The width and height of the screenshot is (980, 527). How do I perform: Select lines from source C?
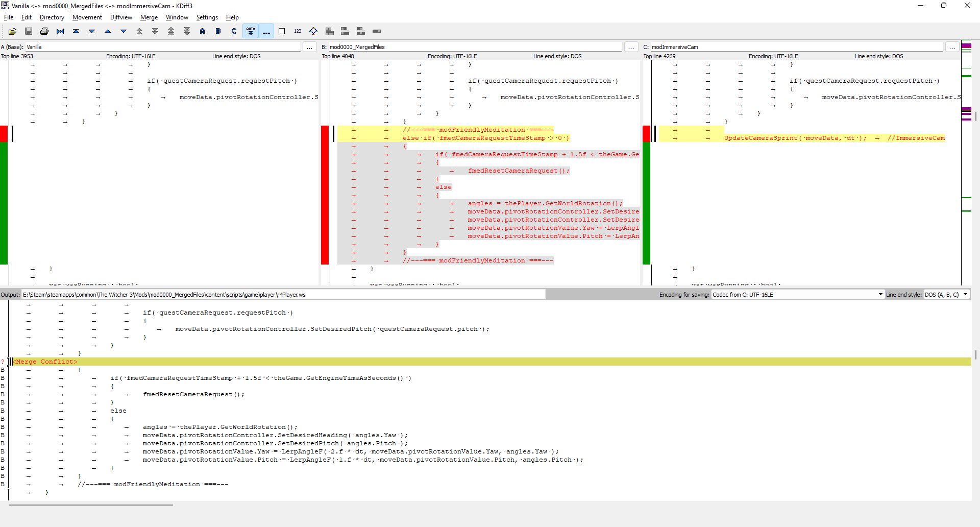tap(234, 31)
